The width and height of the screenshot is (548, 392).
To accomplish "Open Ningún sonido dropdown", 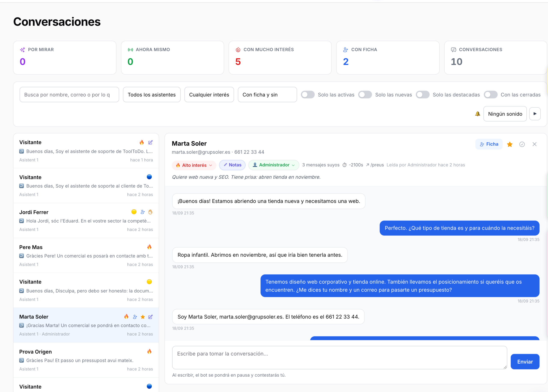I will click(505, 114).
